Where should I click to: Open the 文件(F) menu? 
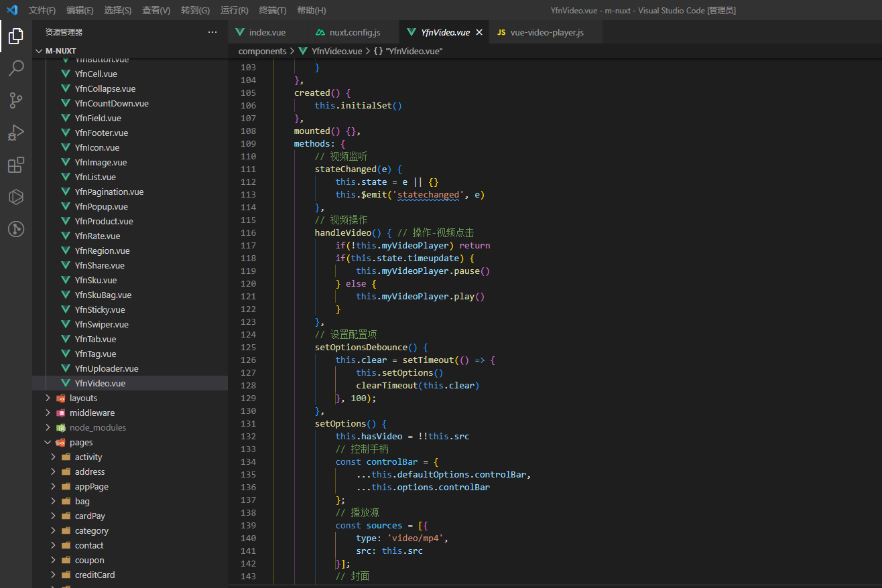coord(42,10)
